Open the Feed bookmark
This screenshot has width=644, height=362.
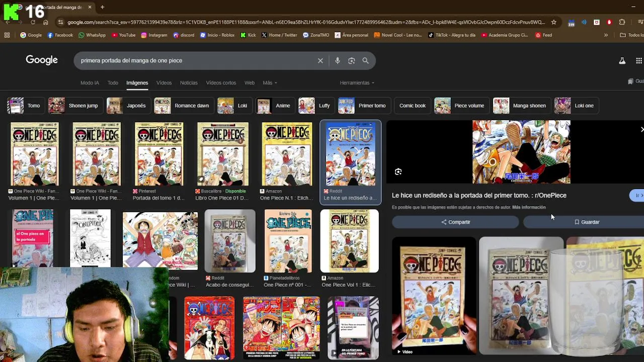pos(543,35)
